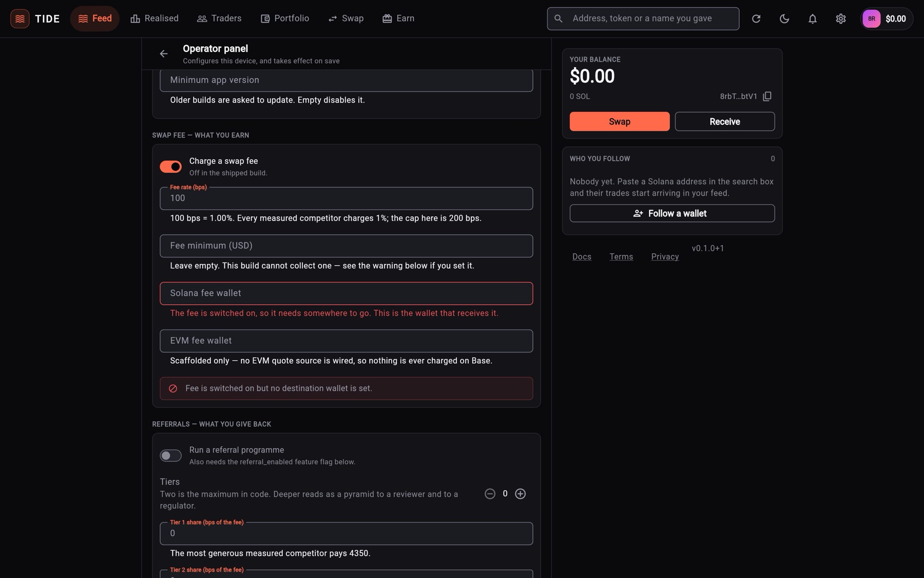Disable the Charge a swap fee toggle
The height and width of the screenshot is (578, 924).
(170, 166)
